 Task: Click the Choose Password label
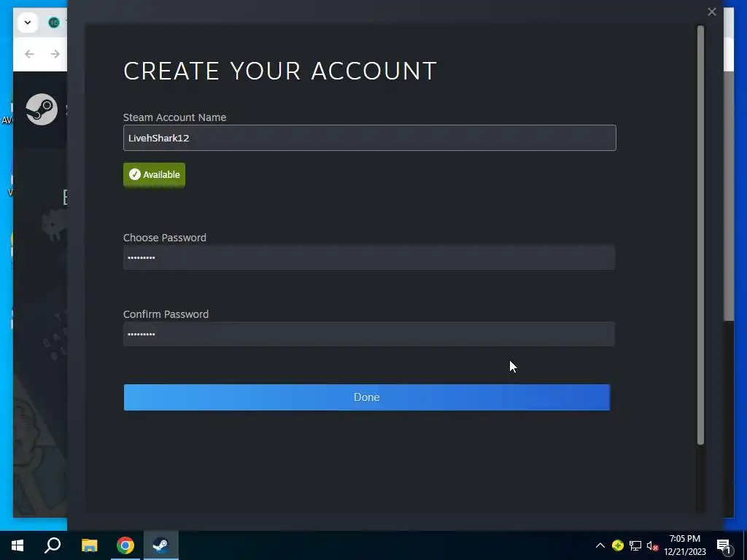coord(165,238)
